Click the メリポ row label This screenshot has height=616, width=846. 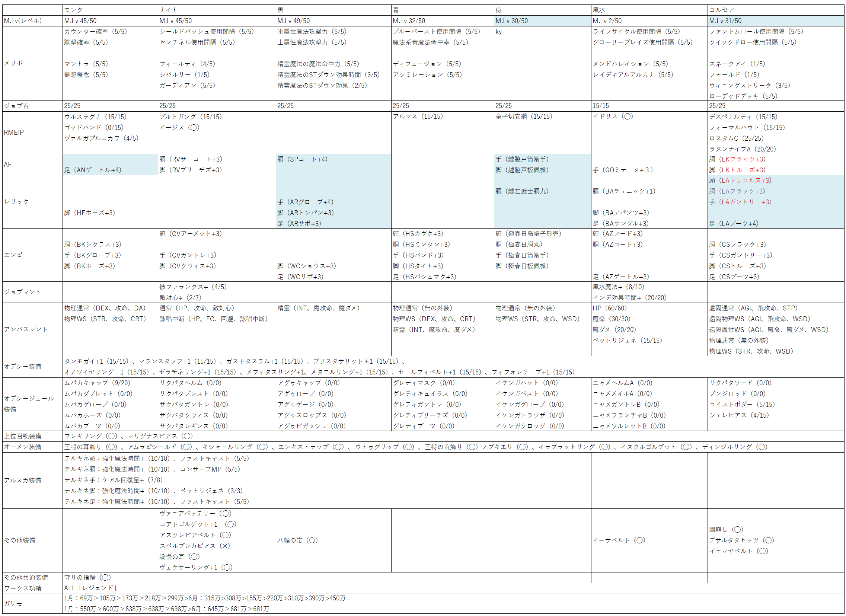[13, 63]
